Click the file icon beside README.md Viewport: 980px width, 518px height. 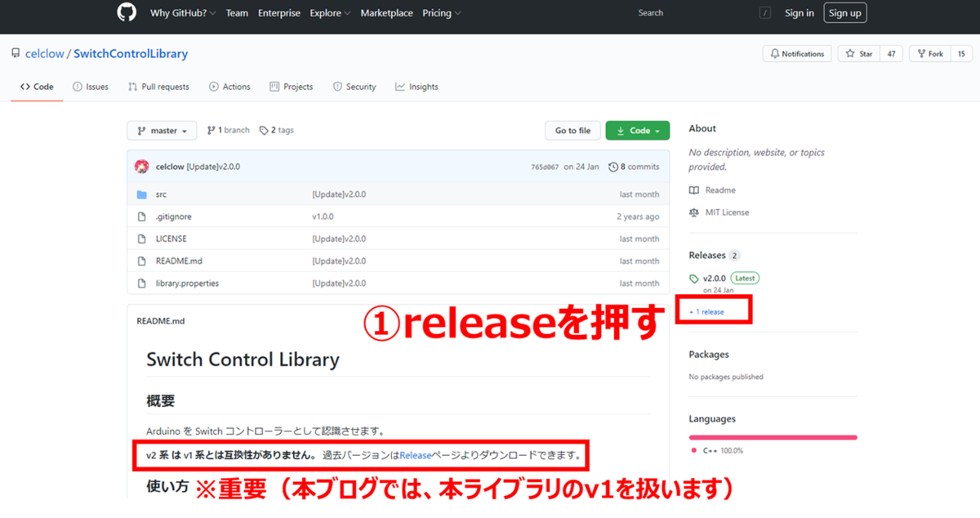pos(141,261)
